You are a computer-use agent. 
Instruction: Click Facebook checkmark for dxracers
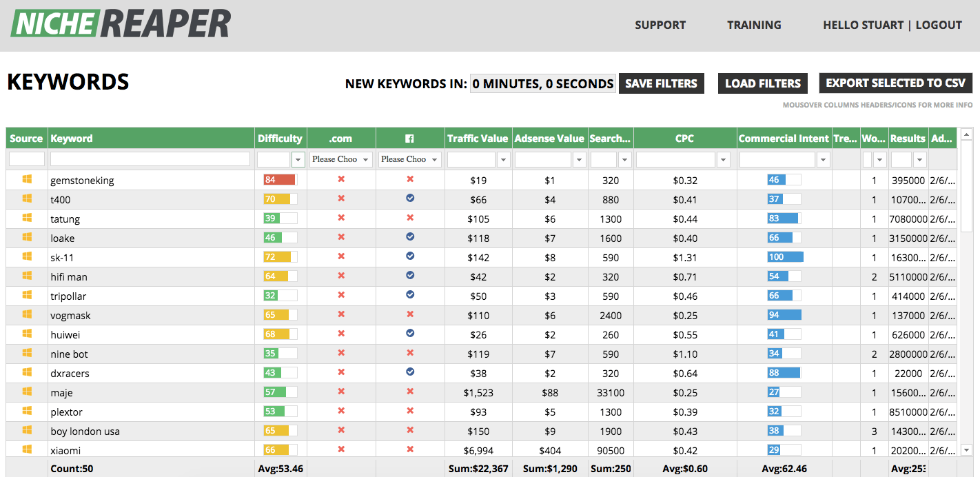coord(410,372)
